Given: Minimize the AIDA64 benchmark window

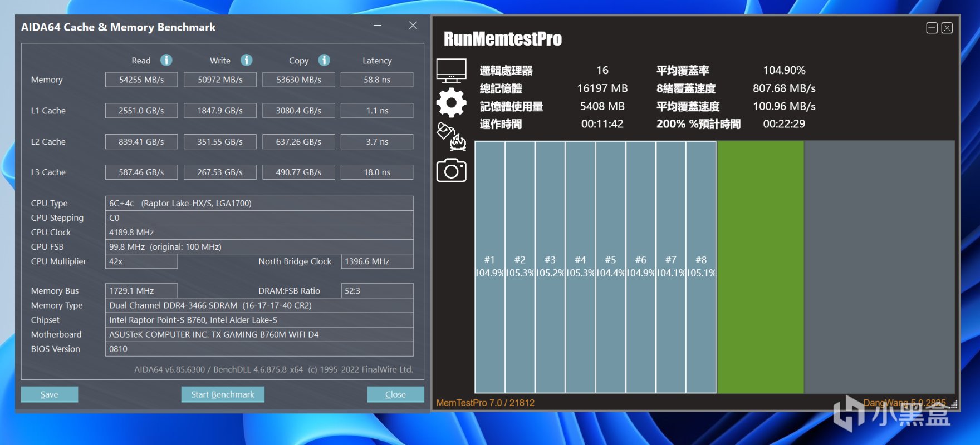Looking at the screenshot, I should (378, 26).
